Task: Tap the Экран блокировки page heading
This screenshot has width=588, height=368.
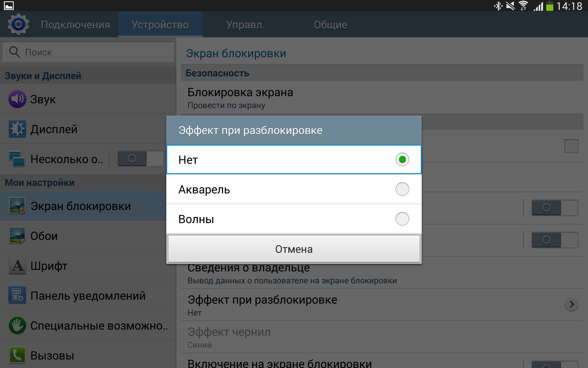Action: click(x=236, y=53)
